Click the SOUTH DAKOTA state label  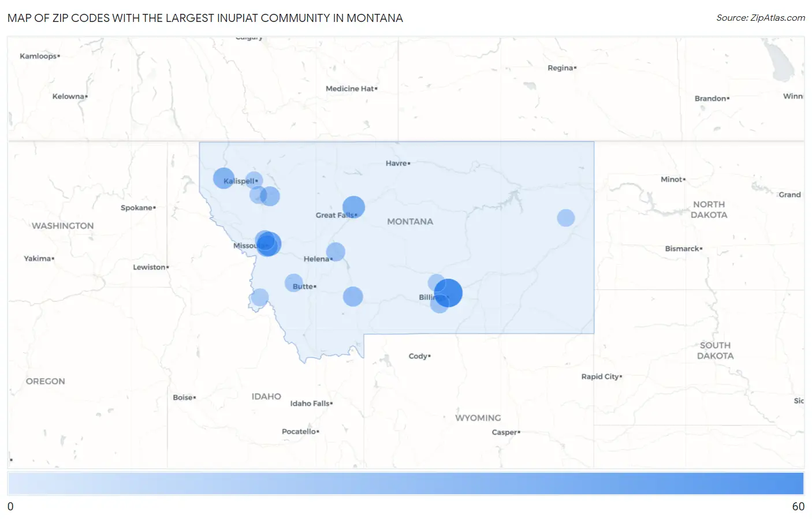click(x=715, y=350)
